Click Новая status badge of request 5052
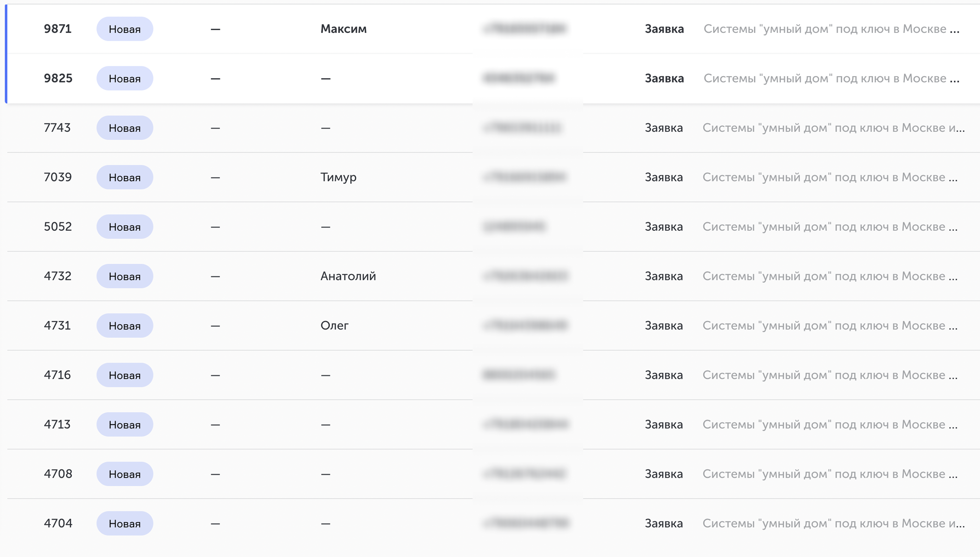 [125, 227]
